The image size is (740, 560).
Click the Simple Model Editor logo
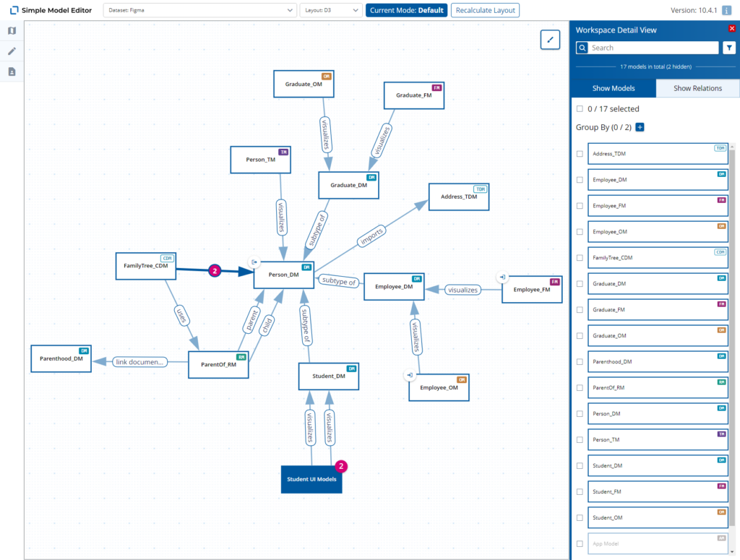14,10
